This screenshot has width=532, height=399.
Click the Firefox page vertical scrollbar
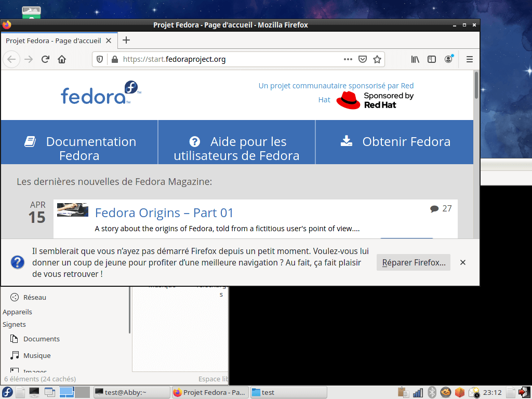[476, 86]
